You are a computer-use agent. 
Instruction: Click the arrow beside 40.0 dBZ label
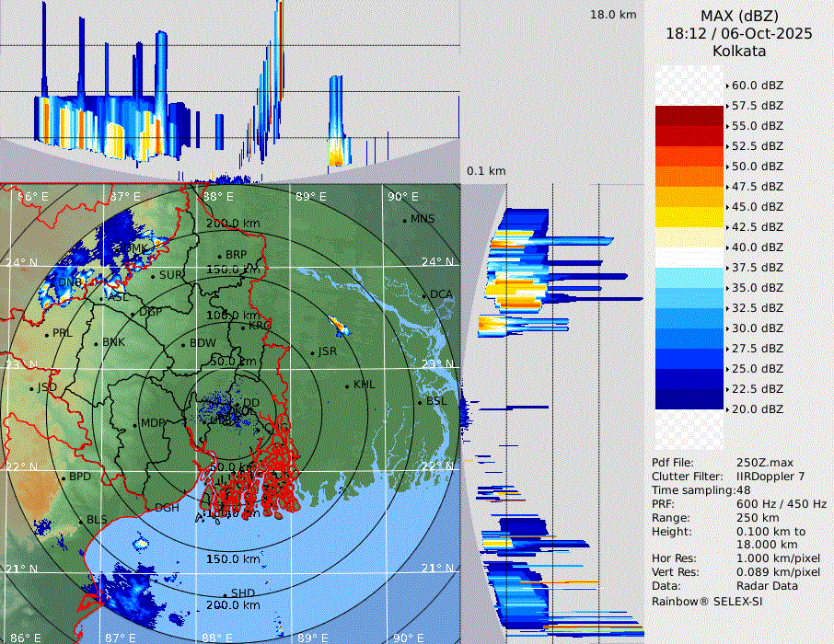(727, 247)
